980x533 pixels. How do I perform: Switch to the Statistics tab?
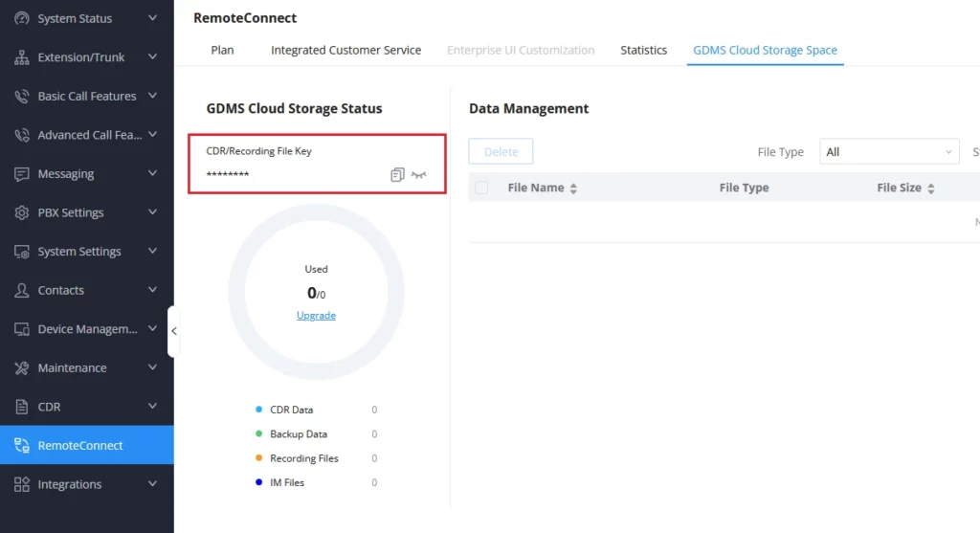point(643,50)
